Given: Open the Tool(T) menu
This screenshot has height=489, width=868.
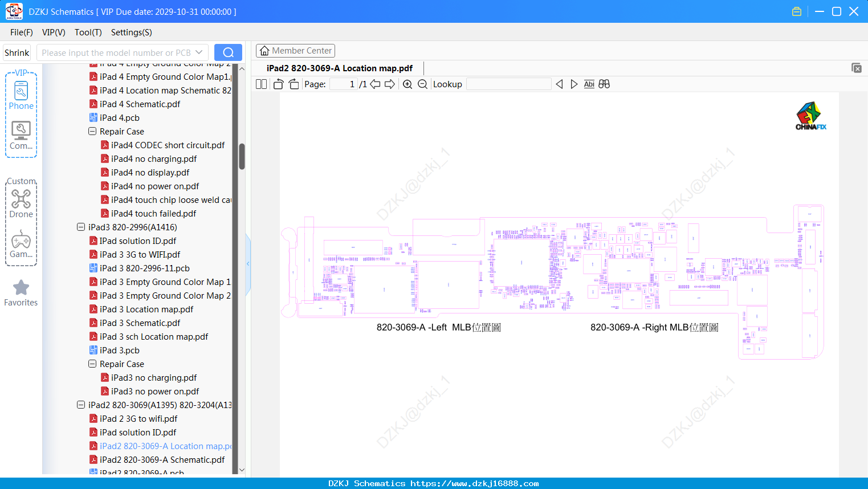Looking at the screenshot, I should [x=88, y=32].
